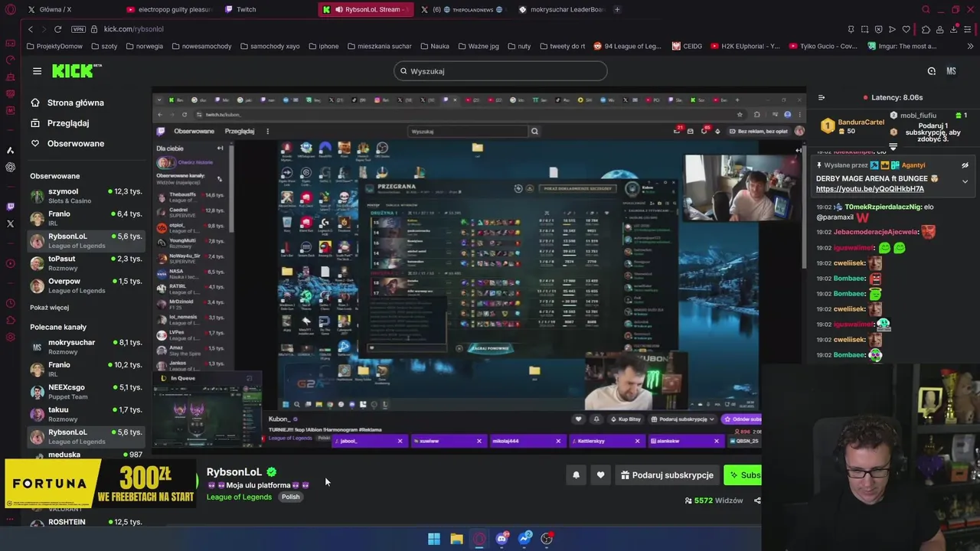The image size is (980, 551).
Task: Open the League of Legends category link
Action: click(x=239, y=497)
